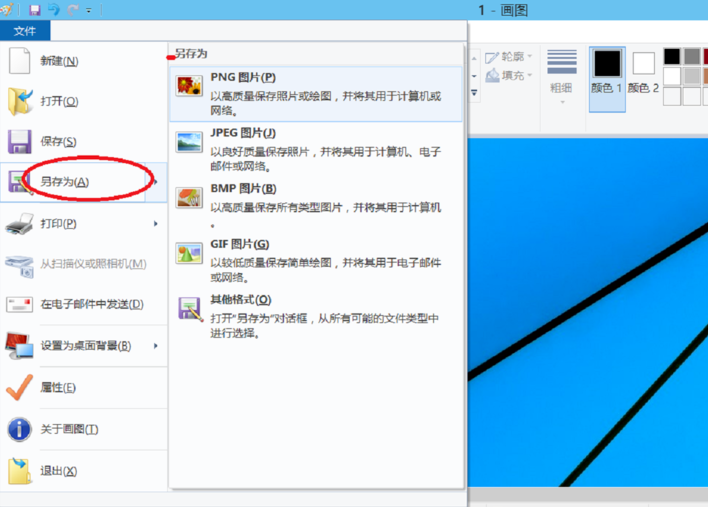Click the exit icon for 退出(X)
This screenshot has height=507, width=708.
pos(19,471)
